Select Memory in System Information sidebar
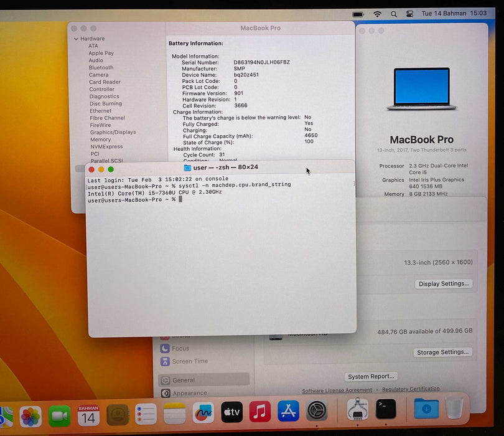Screen dimensions: 504x436 101,140
